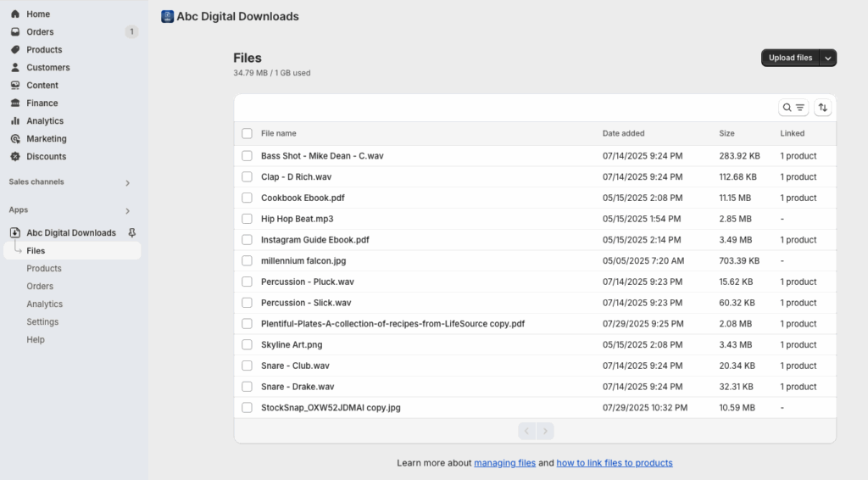Click the pin icon beside Abc Digital Downloads
The height and width of the screenshot is (480, 868).
point(131,232)
